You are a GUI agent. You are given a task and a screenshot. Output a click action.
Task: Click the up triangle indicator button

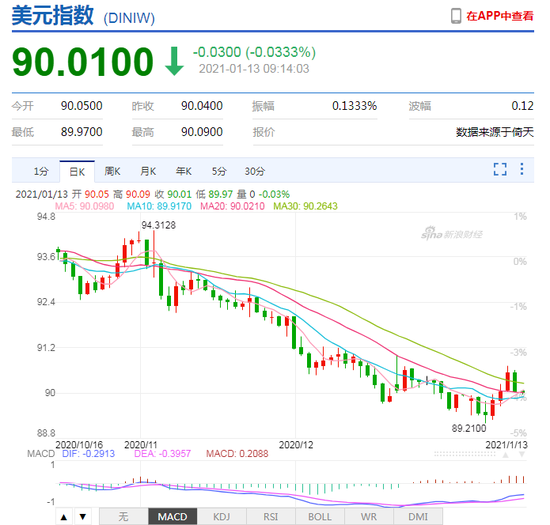click(64, 516)
